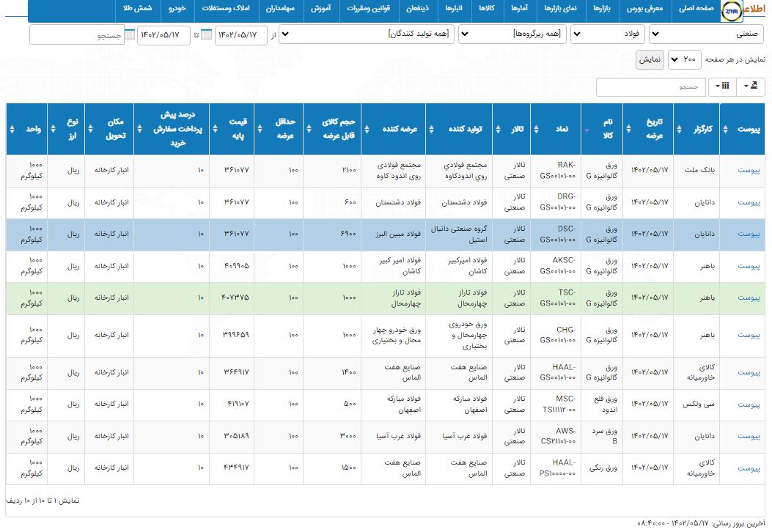Screen dimensions: 772x532
Task: Sort table by نماد column arrows
Action: tap(536, 130)
